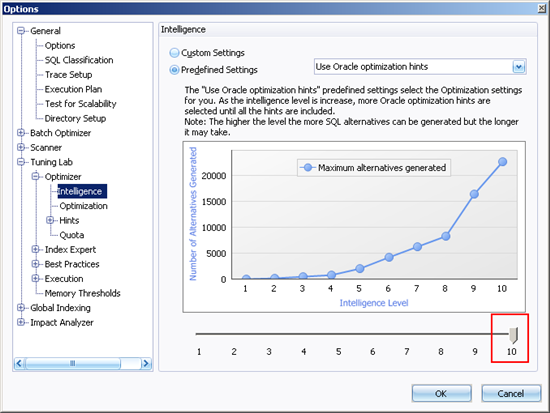The image size is (550, 413).
Task: Select the Quota tree item
Action: (72, 235)
